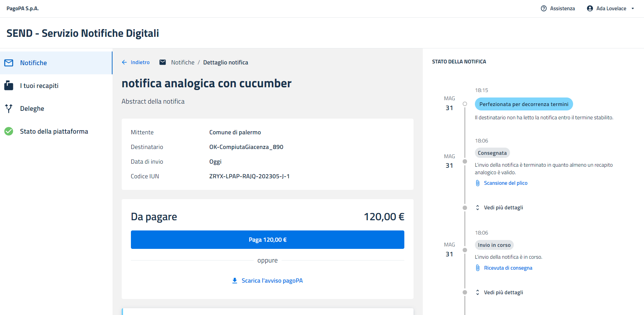Click the Deleghe fork icon
Image resolution: width=644 pixels, height=315 pixels.
(x=9, y=108)
